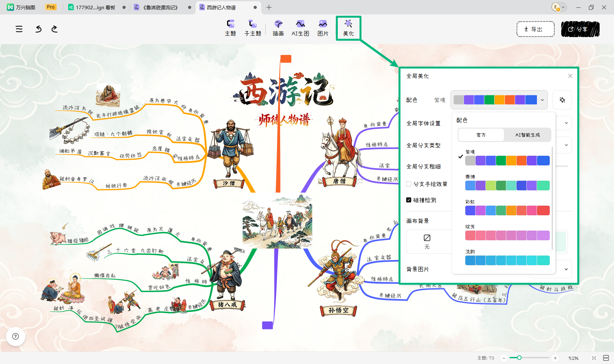Click the central journey illustration image
Viewport: 614px width, 364px height.
point(277,221)
